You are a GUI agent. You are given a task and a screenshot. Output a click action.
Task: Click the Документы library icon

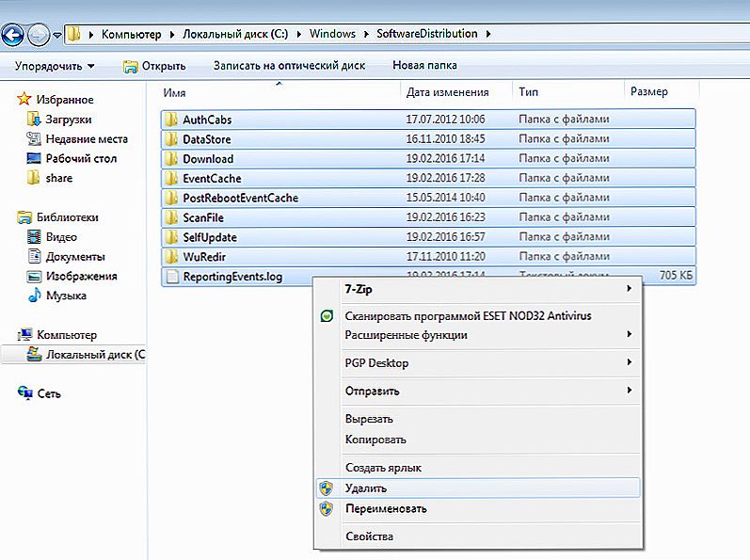tap(34, 256)
